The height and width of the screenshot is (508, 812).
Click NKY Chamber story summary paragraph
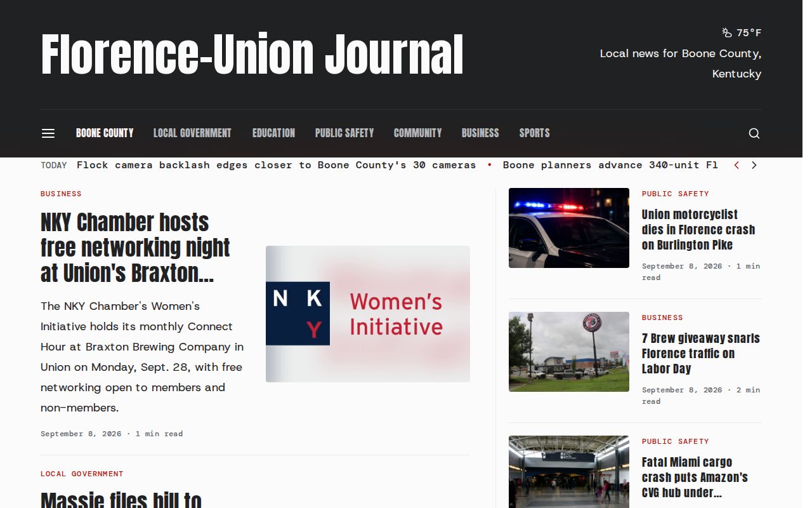coord(142,357)
